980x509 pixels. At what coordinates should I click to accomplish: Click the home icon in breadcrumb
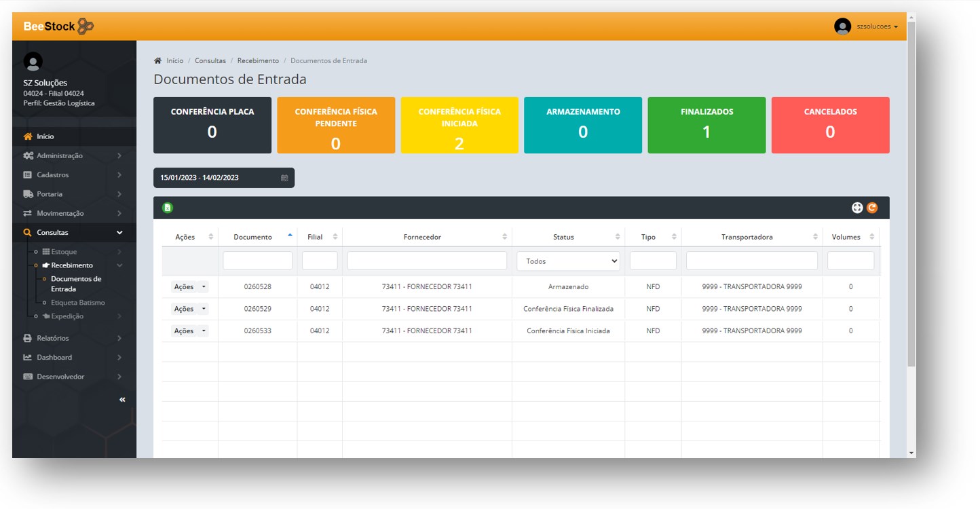tap(158, 61)
